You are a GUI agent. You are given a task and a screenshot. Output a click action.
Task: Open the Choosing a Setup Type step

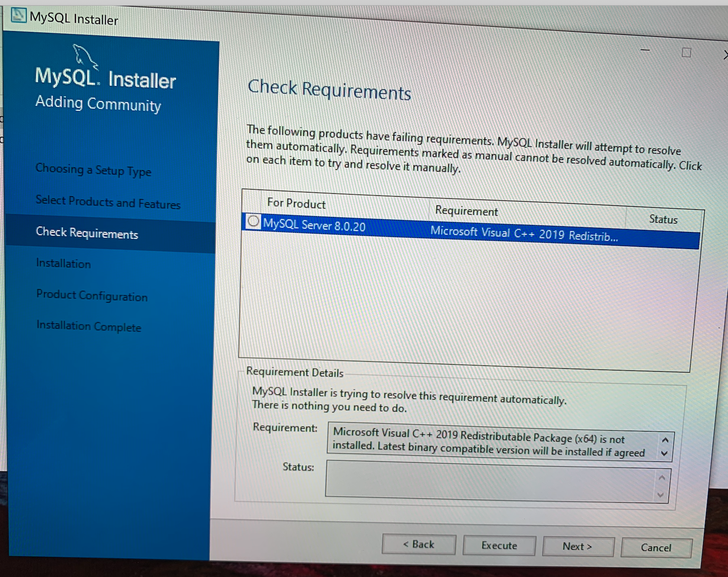point(94,170)
